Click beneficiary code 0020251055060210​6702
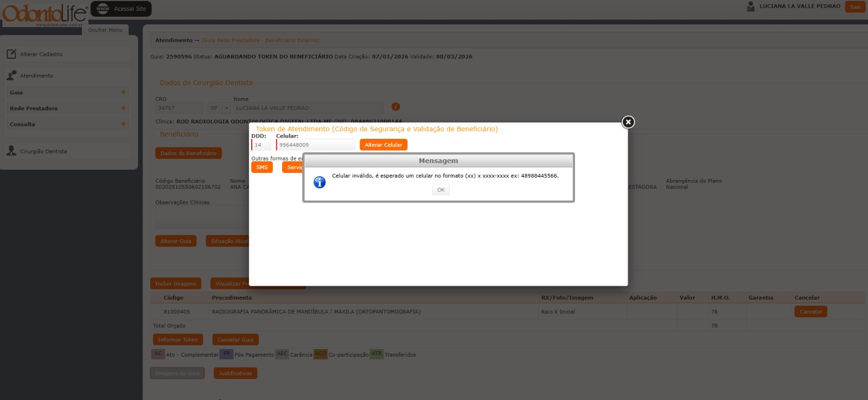Screen dimensions: 868x400 (x=188, y=187)
